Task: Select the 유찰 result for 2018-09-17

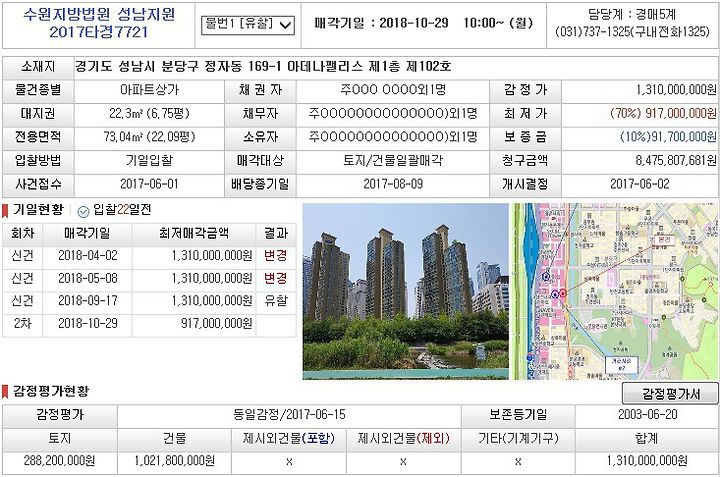Action: tap(276, 301)
